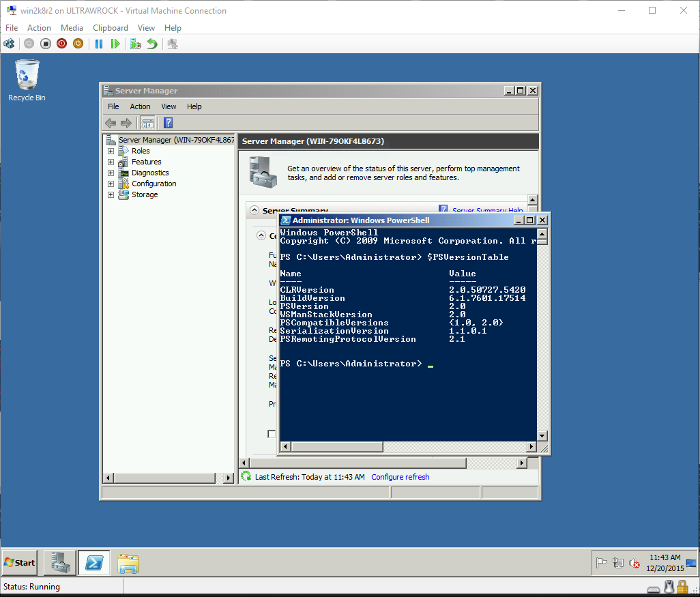
Task: Click Server Manager Forward arrow
Action: [x=126, y=123]
